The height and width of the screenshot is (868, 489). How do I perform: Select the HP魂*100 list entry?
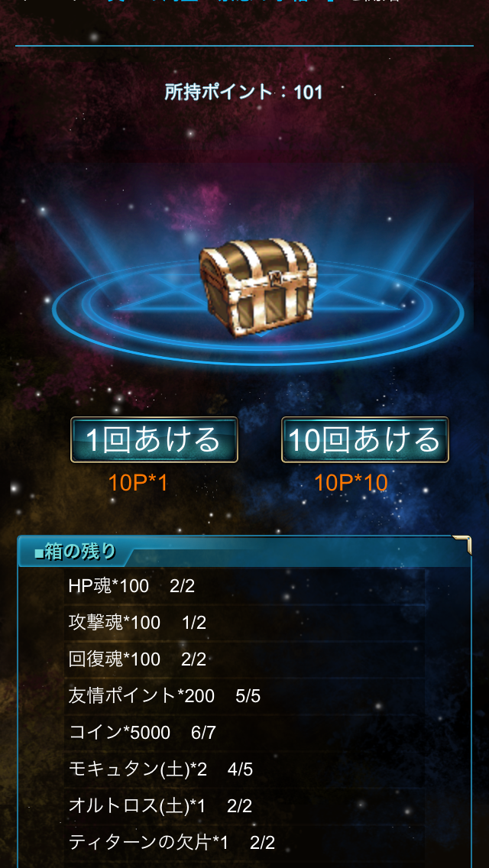(244, 586)
